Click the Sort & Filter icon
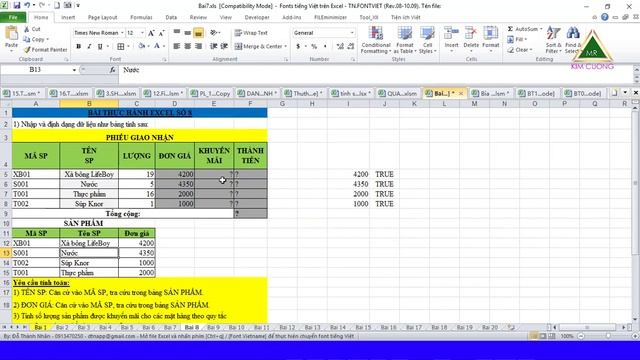Viewport: 640px width, 360px height. click(553, 33)
